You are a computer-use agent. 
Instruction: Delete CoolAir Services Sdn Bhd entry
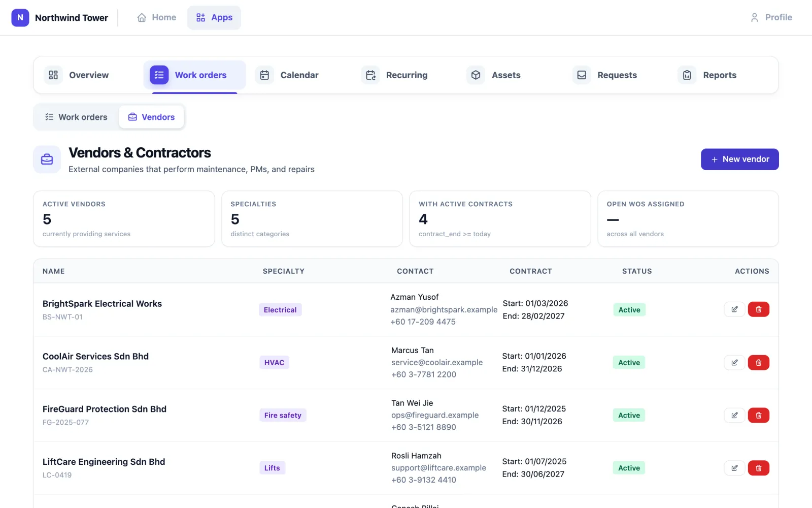[x=759, y=363]
